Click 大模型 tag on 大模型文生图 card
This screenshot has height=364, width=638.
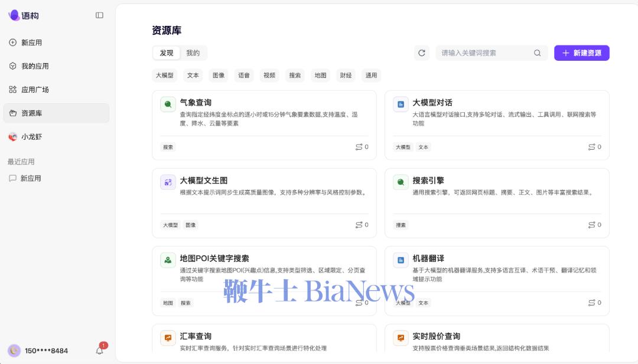coord(170,225)
